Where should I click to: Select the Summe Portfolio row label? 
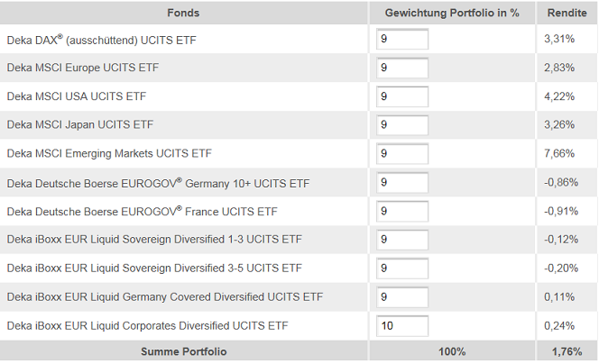tap(183, 351)
